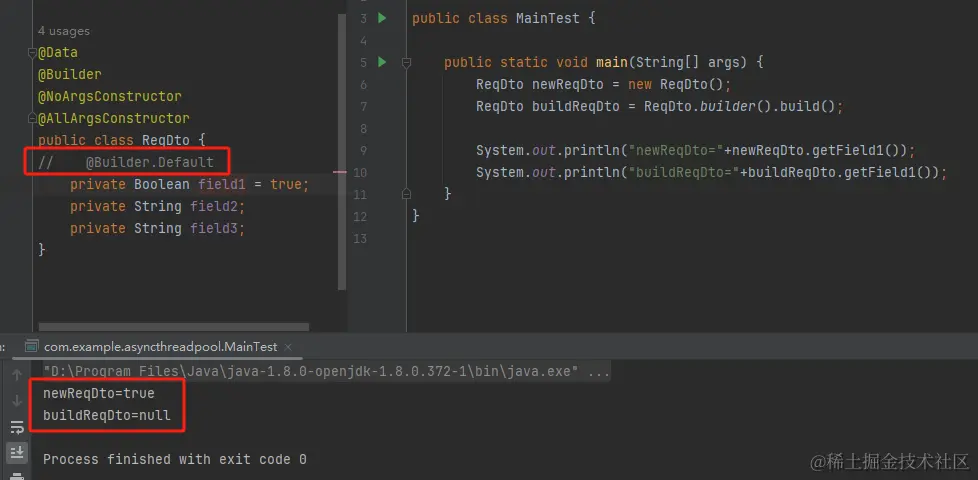Screen dimensions: 978x480
Task: Click the newReqDto variable declaration
Action: pos(568,84)
